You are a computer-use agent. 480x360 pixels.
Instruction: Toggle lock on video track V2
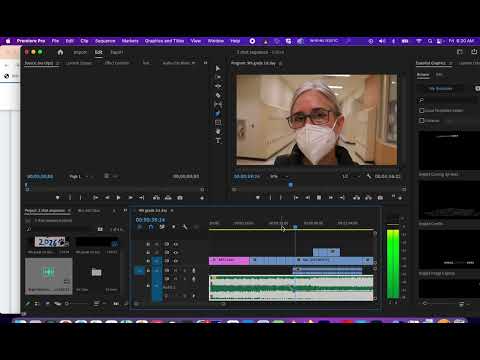pyautogui.click(x=148, y=253)
